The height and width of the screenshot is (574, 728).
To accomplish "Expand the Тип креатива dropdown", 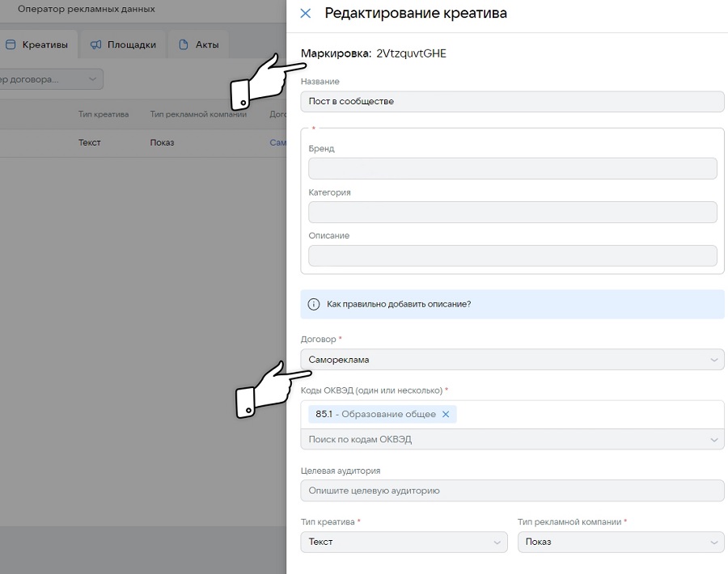I will (497, 542).
